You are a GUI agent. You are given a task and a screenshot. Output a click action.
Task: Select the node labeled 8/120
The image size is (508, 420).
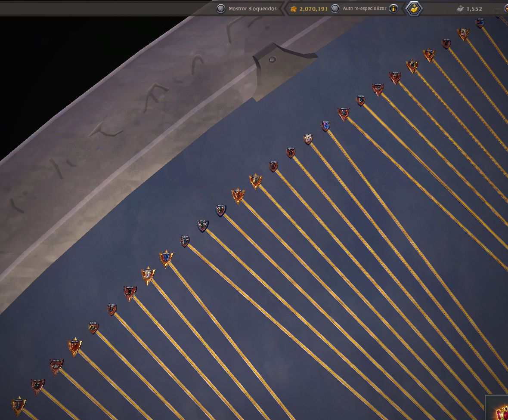(93, 327)
